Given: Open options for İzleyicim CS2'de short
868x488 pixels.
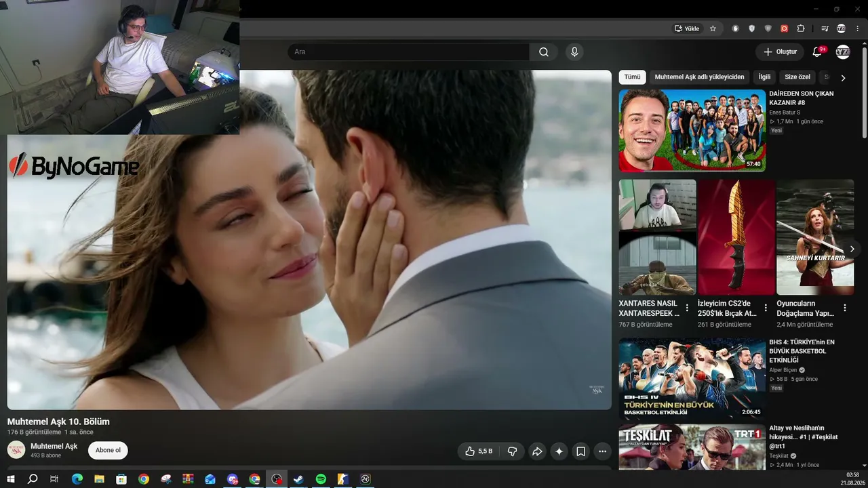Looking at the screenshot, I should point(766,308).
